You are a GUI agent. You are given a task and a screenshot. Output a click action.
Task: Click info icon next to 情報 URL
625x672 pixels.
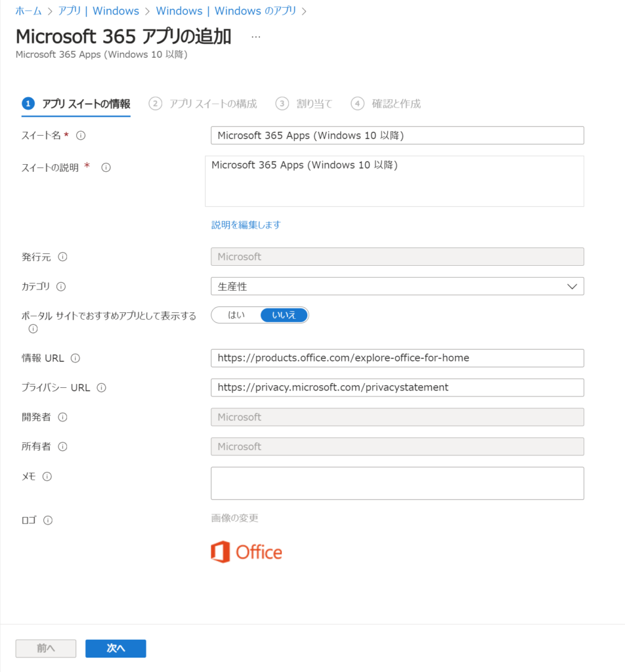(x=75, y=358)
